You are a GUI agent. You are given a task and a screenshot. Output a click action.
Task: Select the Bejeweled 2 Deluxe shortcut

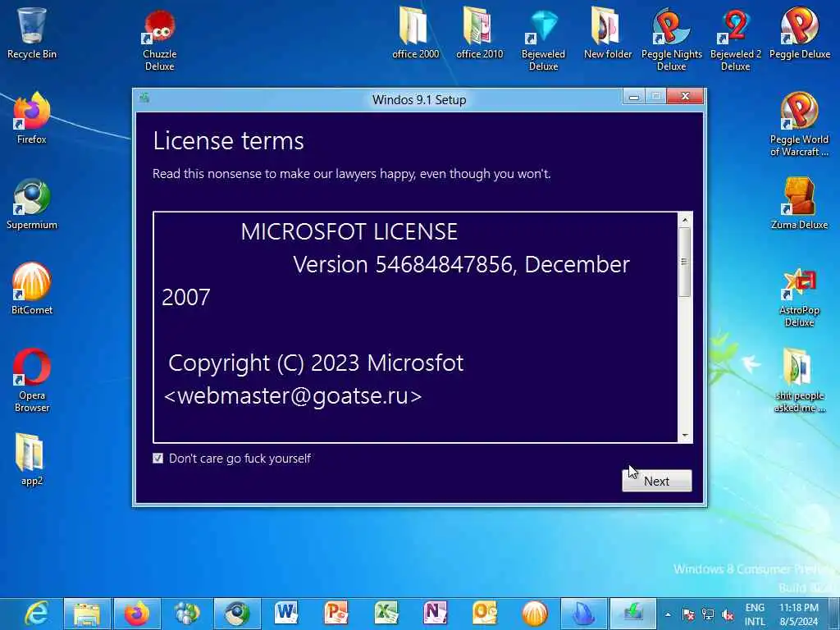[x=736, y=39]
